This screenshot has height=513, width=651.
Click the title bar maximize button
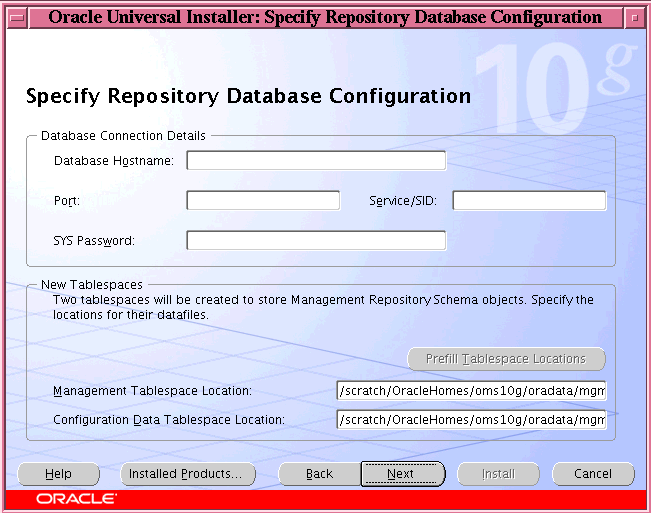click(x=634, y=18)
